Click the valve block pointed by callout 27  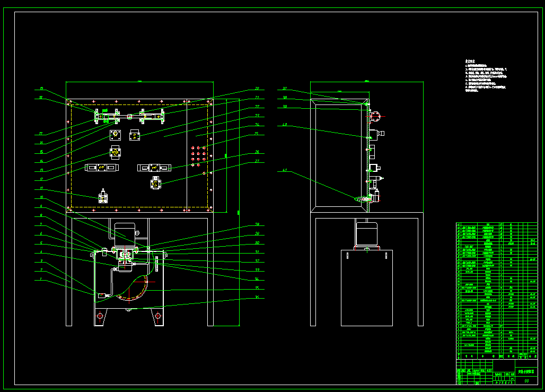coord(155,183)
